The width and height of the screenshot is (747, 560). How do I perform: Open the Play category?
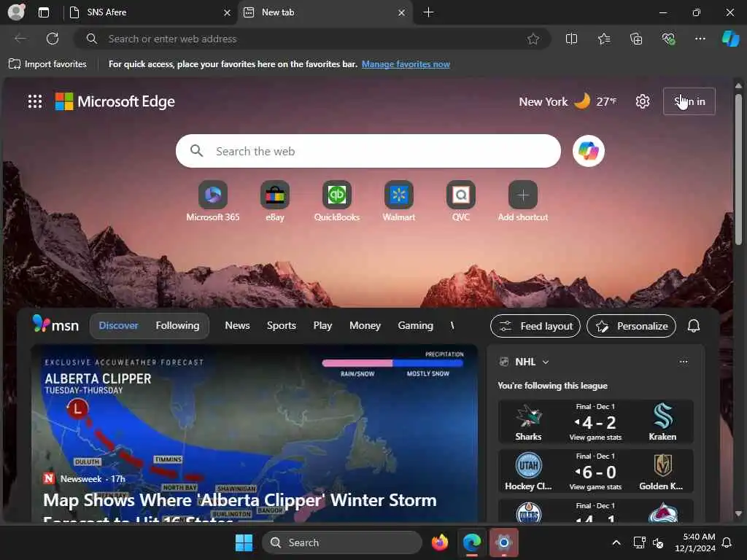322,326
